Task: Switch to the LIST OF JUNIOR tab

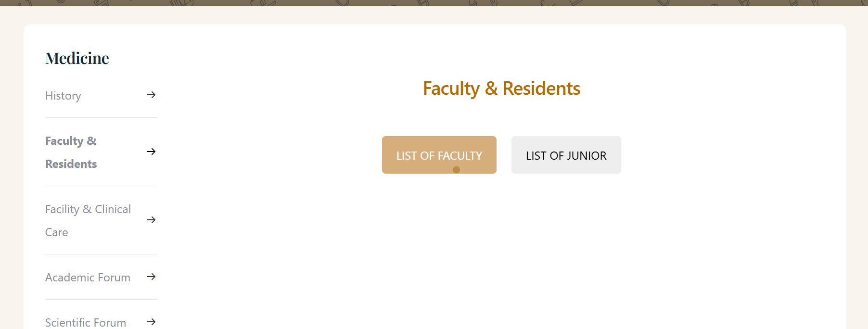Action: pos(566,155)
